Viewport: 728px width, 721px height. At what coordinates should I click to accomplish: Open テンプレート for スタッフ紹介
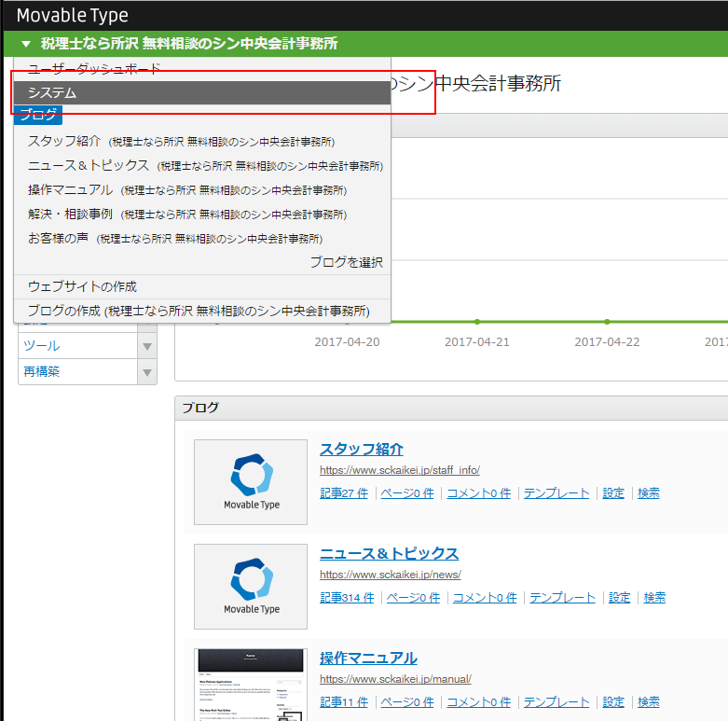pyautogui.click(x=556, y=492)
